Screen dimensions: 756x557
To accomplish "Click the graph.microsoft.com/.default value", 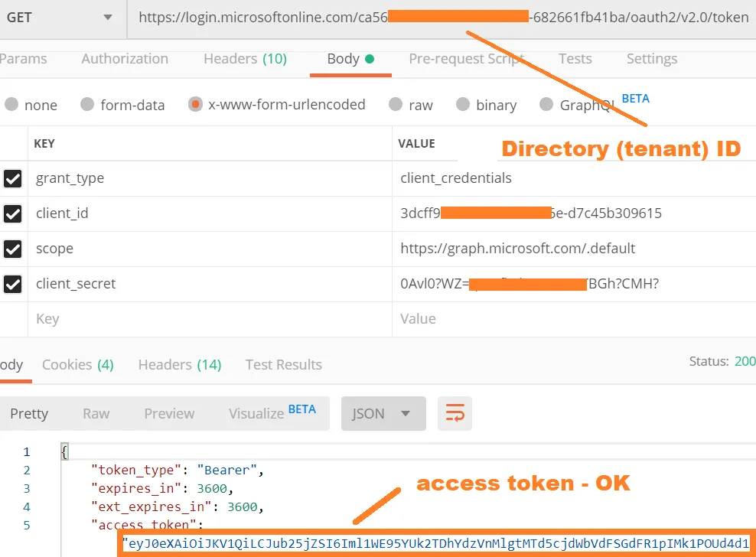I will click(x=574, y=249).
